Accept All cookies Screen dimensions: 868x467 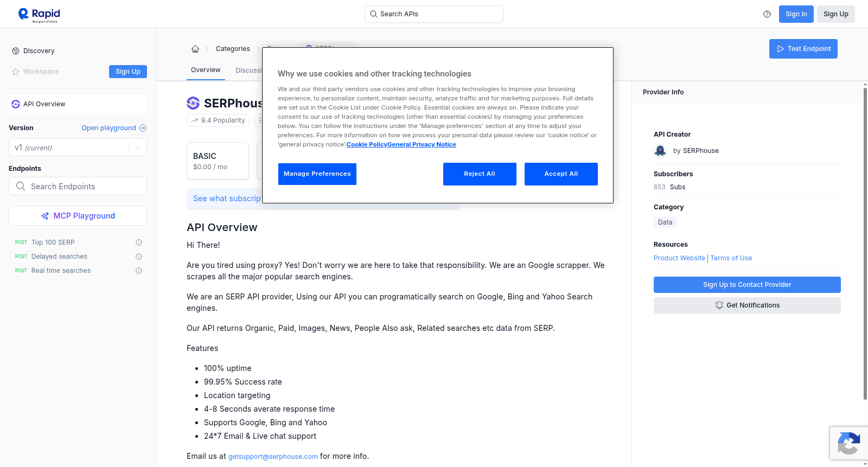pyautogui.click(x=561, y=174)
